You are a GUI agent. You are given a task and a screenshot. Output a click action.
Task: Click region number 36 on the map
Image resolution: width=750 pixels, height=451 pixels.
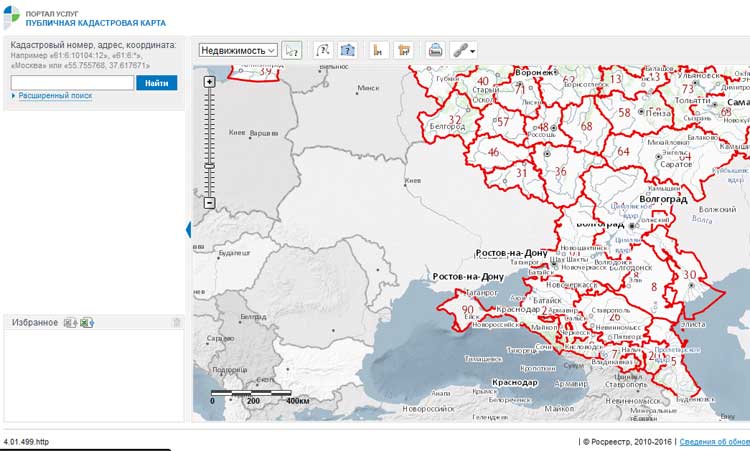tap(560, 171)
